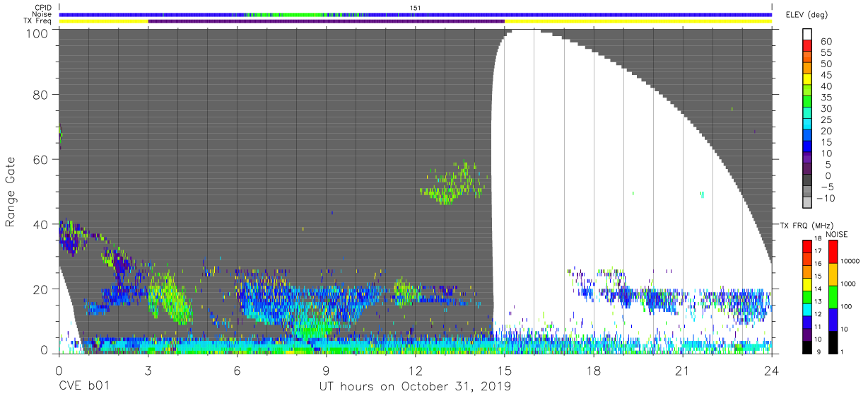Click the '9' tick on UT hours axis
The height and width of the screenshot is (401, 868).
tap(326, 369)
